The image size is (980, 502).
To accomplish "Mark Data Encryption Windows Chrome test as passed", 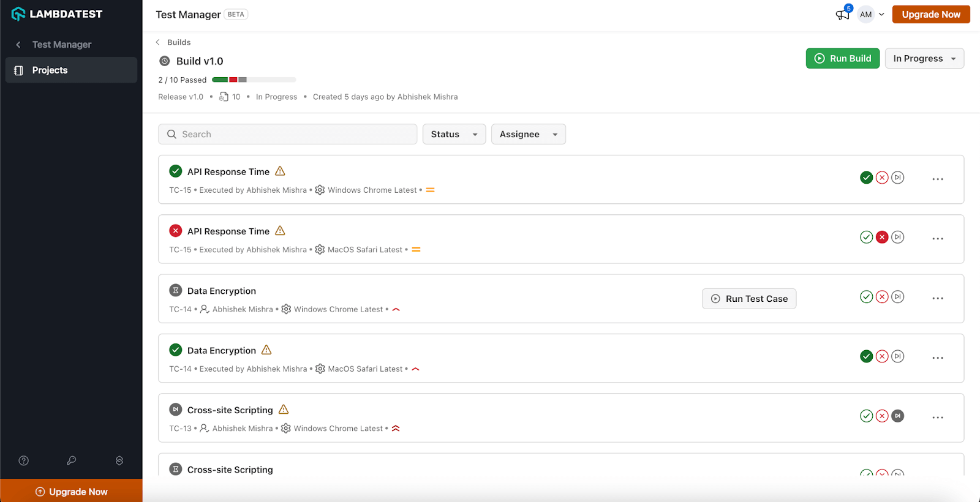I will click(x=866, y=297).
